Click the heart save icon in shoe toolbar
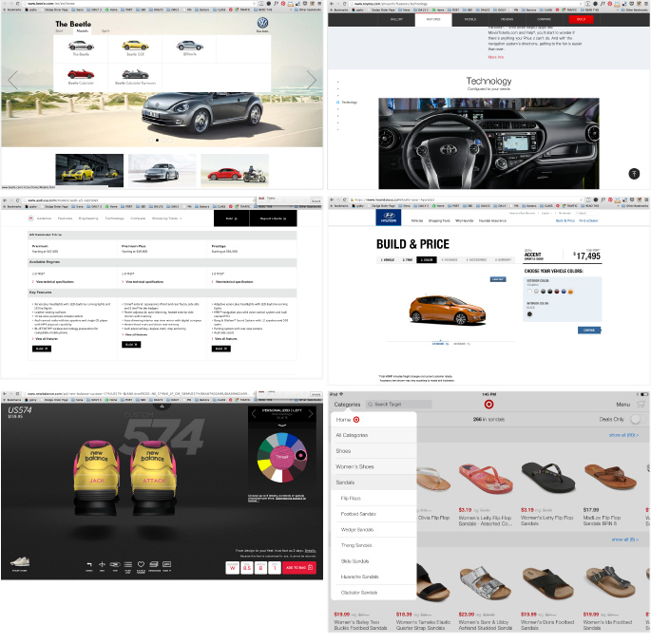651x644 pixels. [x=141, y=564]
